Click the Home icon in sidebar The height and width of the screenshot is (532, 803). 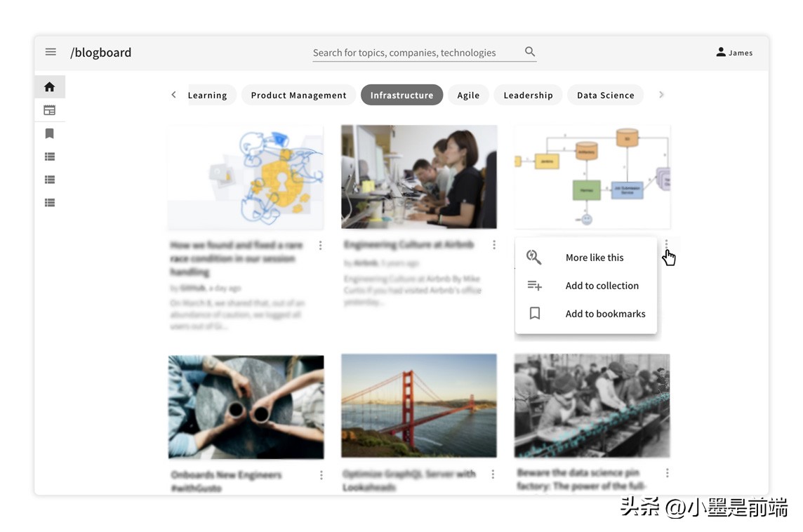[x=49, y=87]
